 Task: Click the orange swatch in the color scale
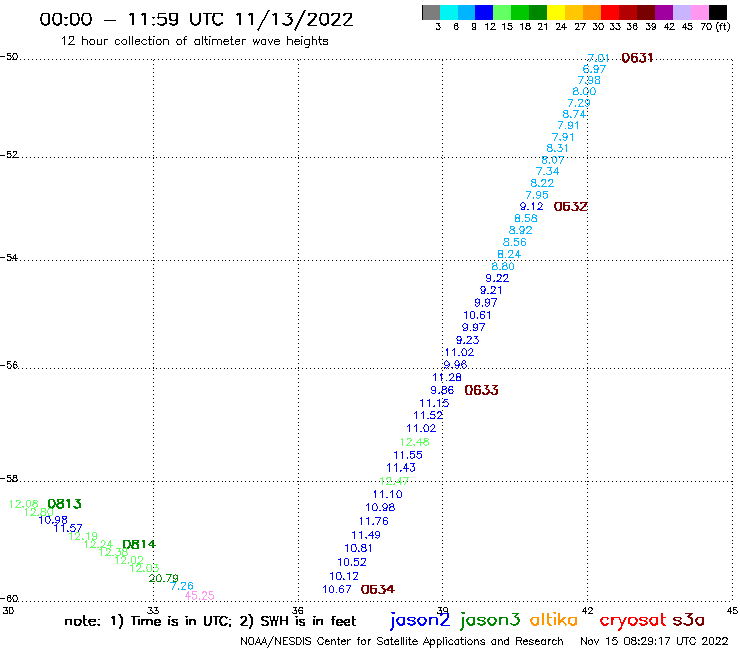point(591,12)
